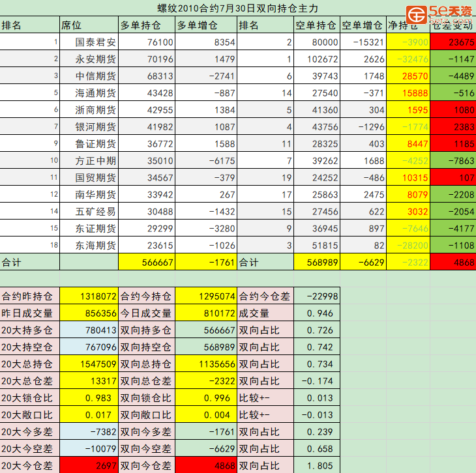476x473 pixels.
Task: Click the yellow net position cell 28570
Action: point(408,76)
